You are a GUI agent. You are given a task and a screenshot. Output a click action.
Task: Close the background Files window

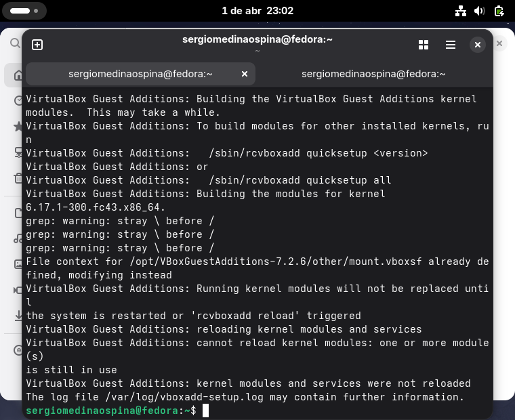coord(499,43)
